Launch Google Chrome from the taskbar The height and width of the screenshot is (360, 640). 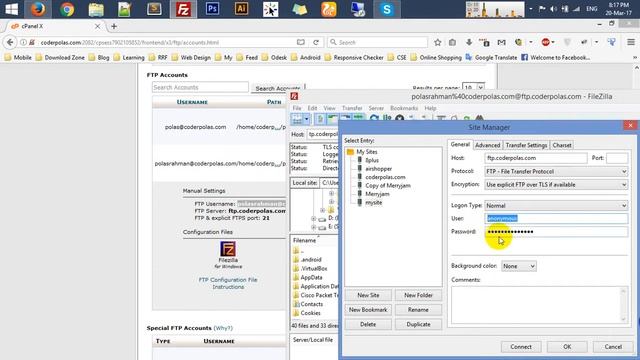click(x=67, y=9)
